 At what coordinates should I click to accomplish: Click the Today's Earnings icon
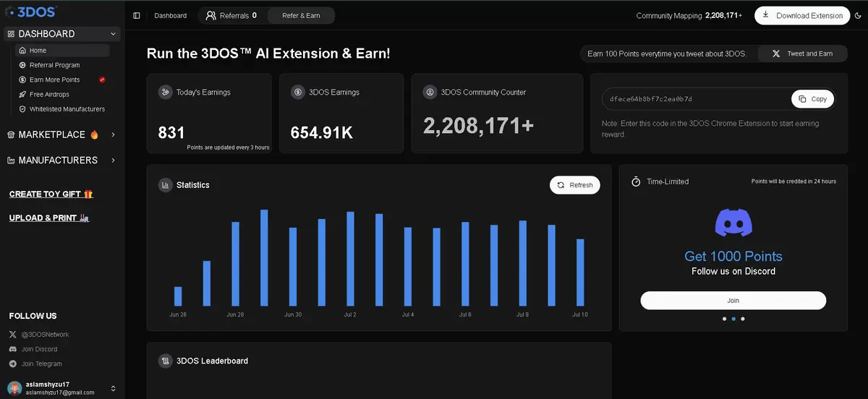click(x=166, y=93)
